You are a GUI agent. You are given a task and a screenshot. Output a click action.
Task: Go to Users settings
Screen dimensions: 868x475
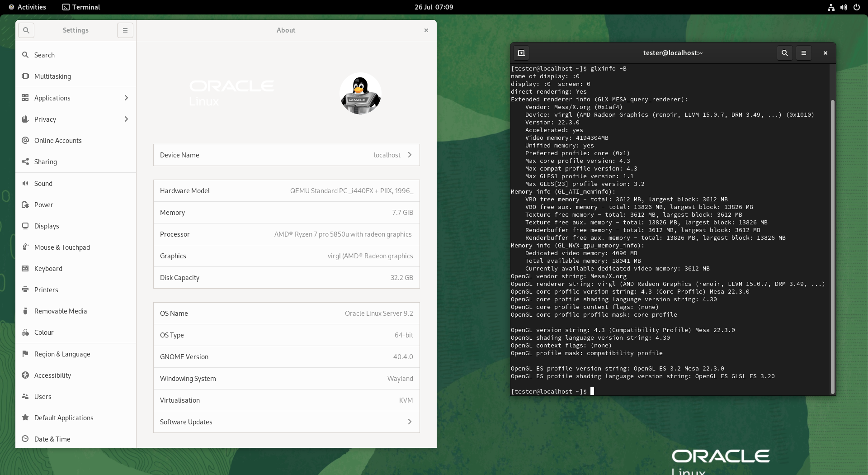pos(75,397)
